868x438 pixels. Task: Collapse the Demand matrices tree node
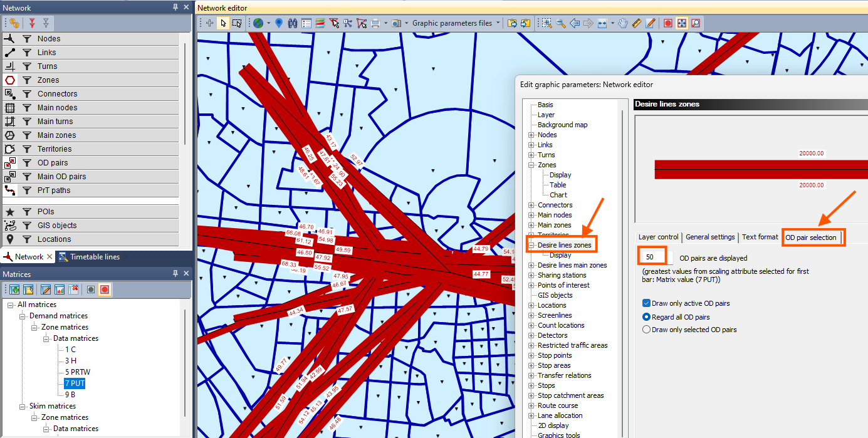[22, 316]
